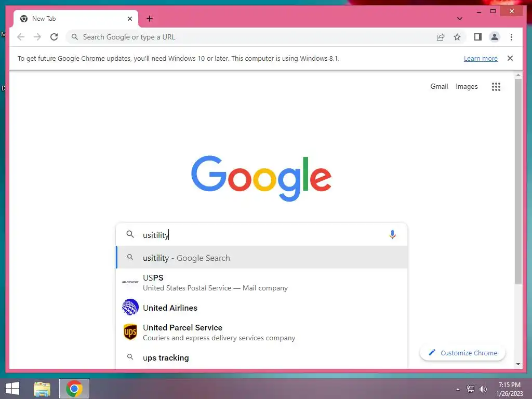
Task: Click the UPS shield logo
Action: click(x=130, y=332)
